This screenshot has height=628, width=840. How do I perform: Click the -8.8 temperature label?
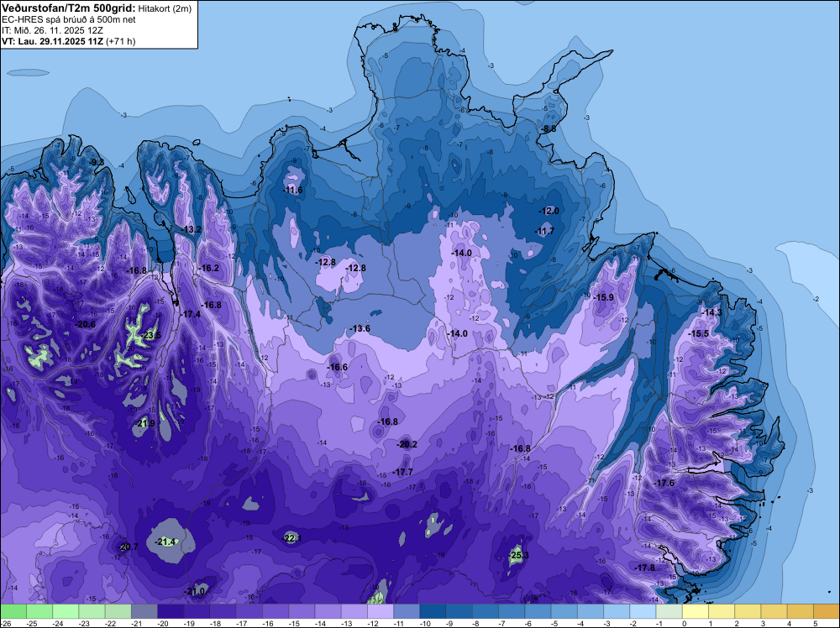coord(549,129)
